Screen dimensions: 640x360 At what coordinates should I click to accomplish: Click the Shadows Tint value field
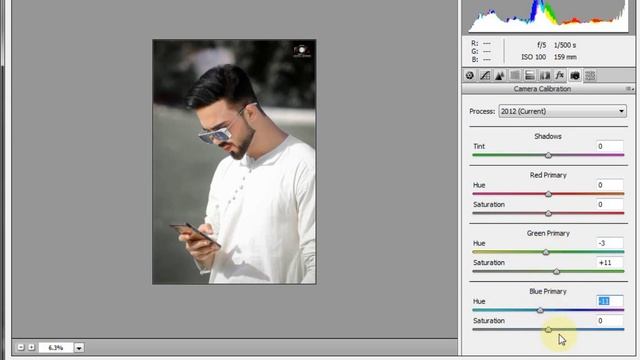pos(610,146)
